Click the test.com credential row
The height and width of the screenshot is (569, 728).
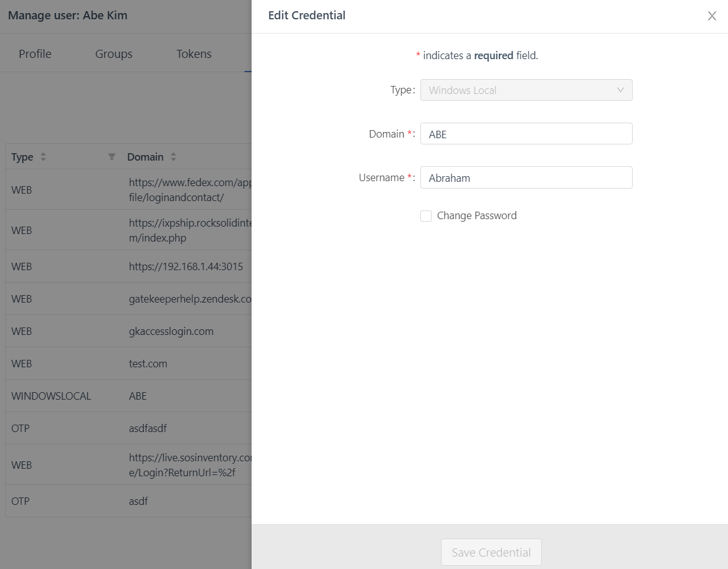[x=125, y=363]
